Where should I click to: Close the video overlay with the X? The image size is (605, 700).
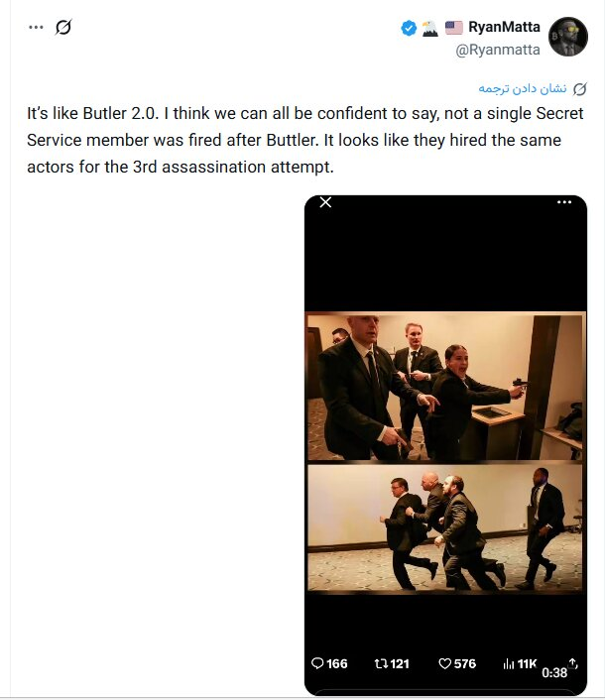(326, 202)
